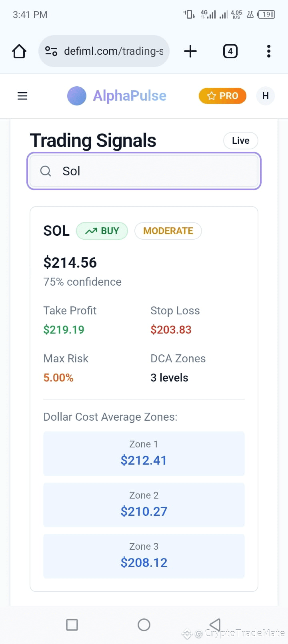288x644 pixels.
Task: Tap the Android recent apps square
Action: [72, 624]
